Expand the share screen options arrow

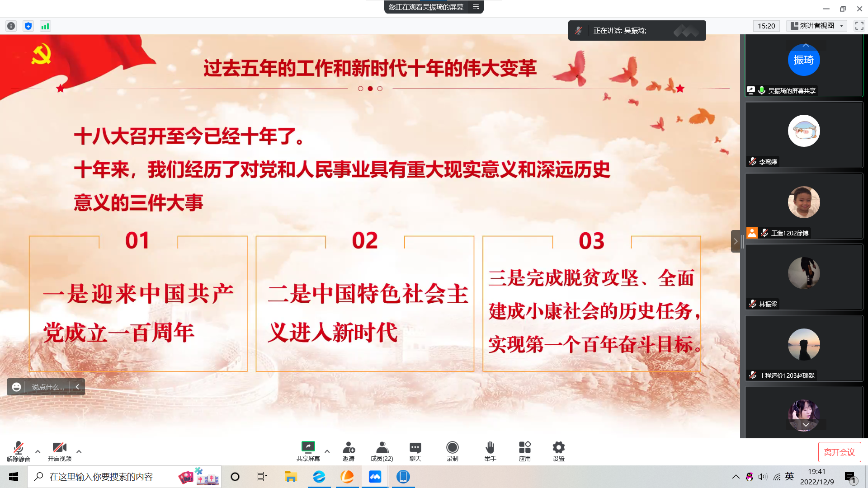(327, 451)
